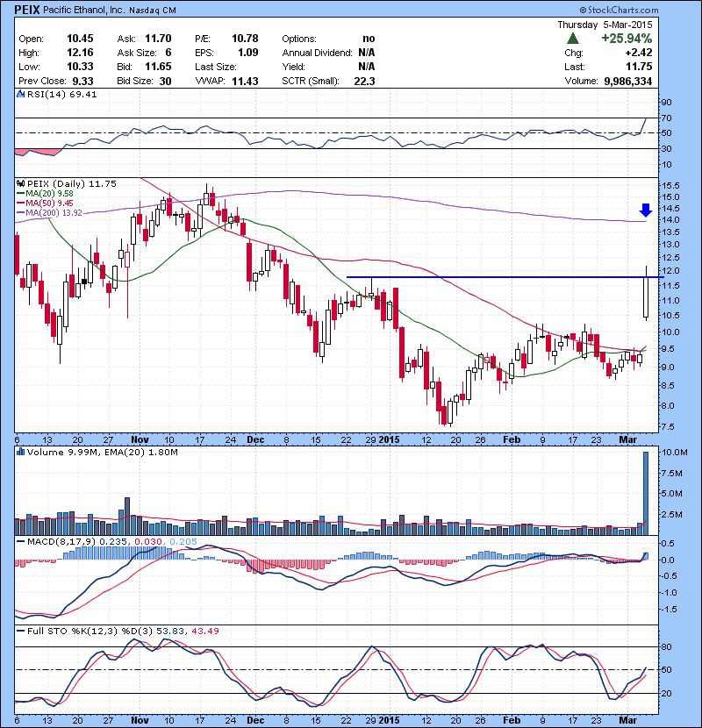This screenshot has height=728, width=702.
Task: Click the candlestick icon next to PEIX (Daily)
Action: pyautogui.click(x=21, y=183)
